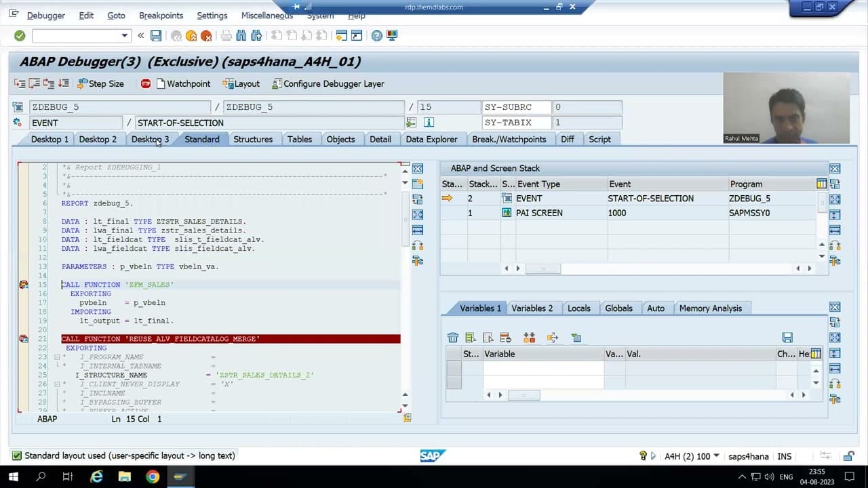Click the Return step-out debugger icon
This screenshot has width=868, height=488.
(x=49, y=83)
